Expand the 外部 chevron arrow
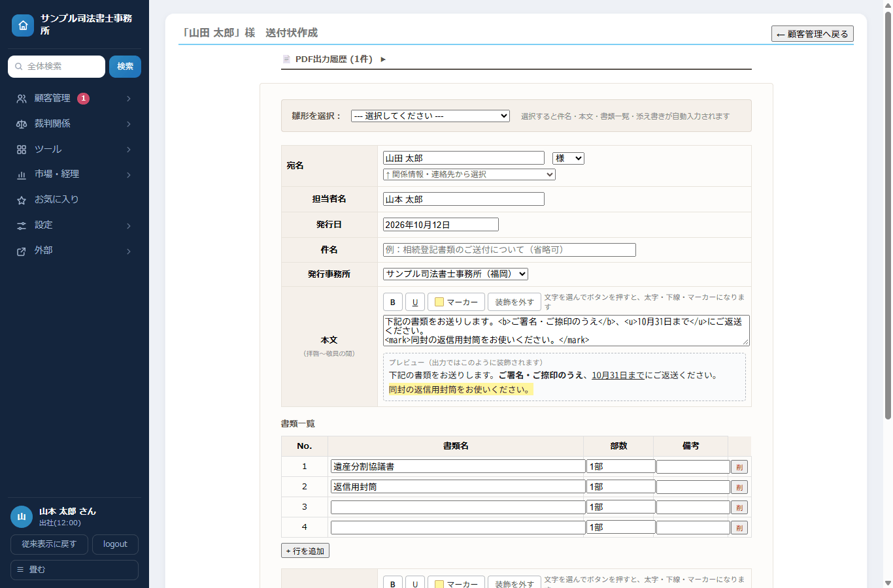The height and width of the screenshot is (588, 893). click(129, 251)
